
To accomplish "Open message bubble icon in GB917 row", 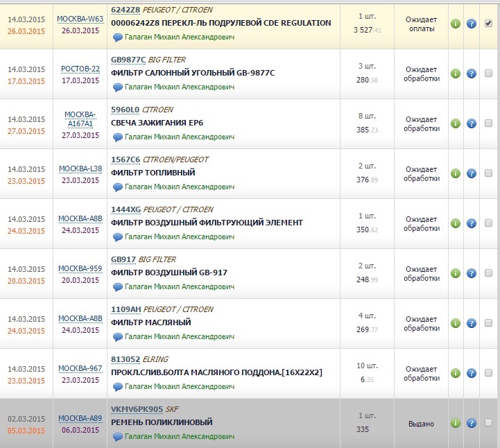I will coord(117,286).
